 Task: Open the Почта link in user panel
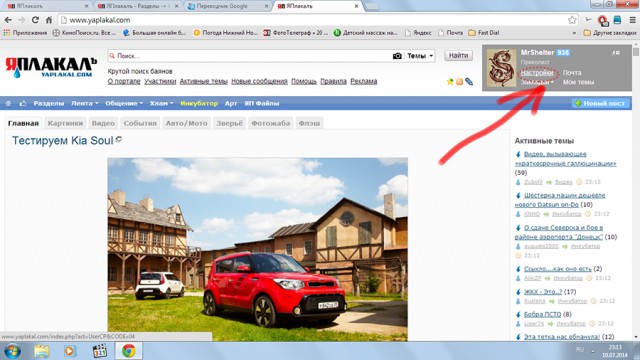click(572, 73)
